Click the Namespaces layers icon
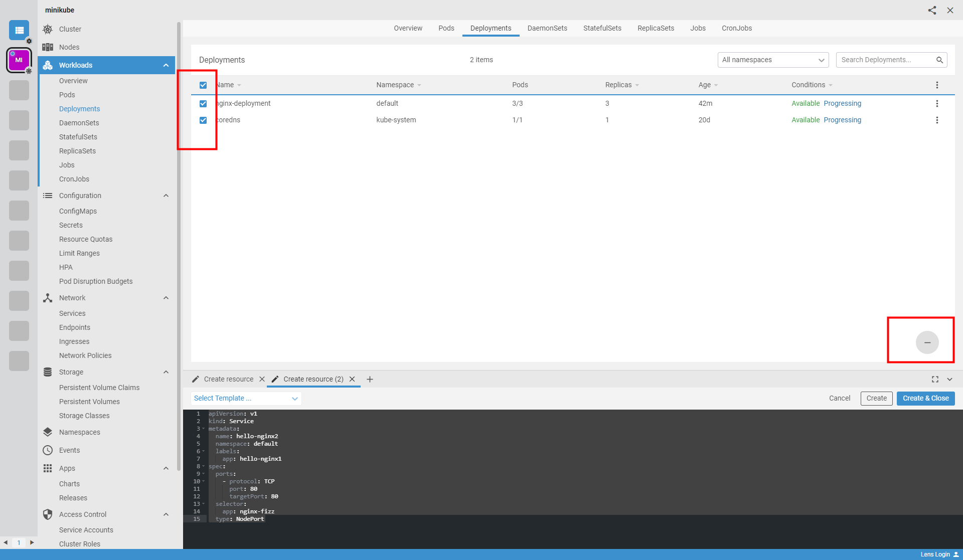The image size is (963, 560). click(48, 432)
